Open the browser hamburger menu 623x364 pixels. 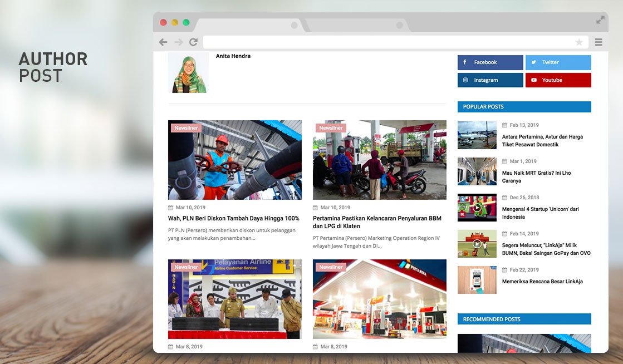coord(599,42)
